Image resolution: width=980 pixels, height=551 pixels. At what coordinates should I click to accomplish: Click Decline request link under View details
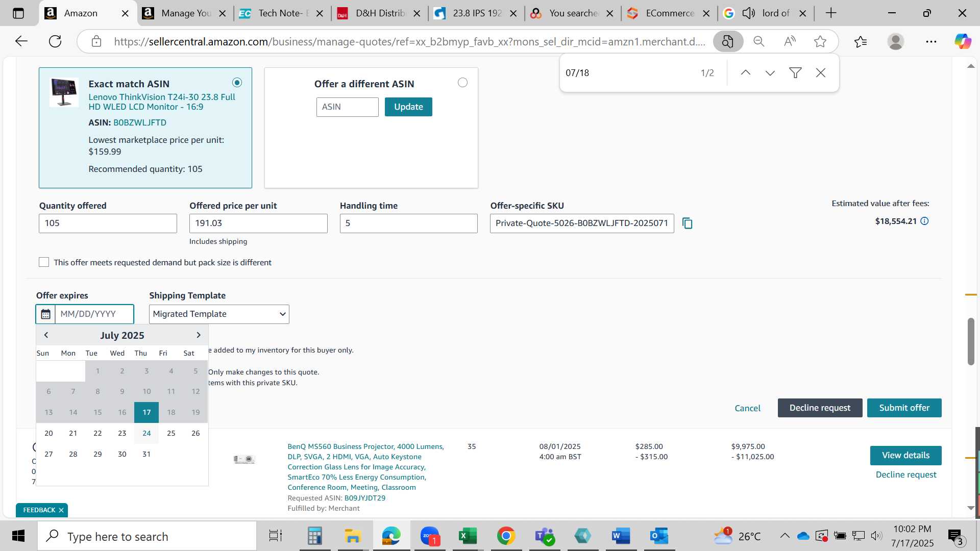click(906, 475)
